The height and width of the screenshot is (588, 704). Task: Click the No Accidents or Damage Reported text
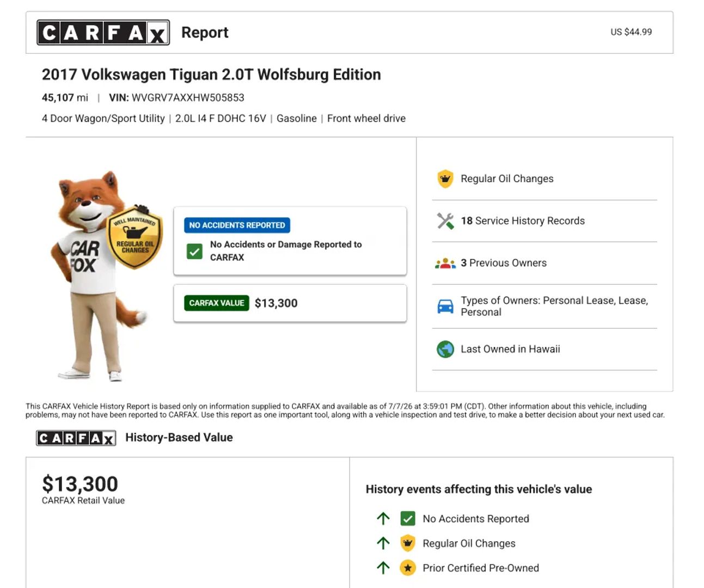point(286,251)
